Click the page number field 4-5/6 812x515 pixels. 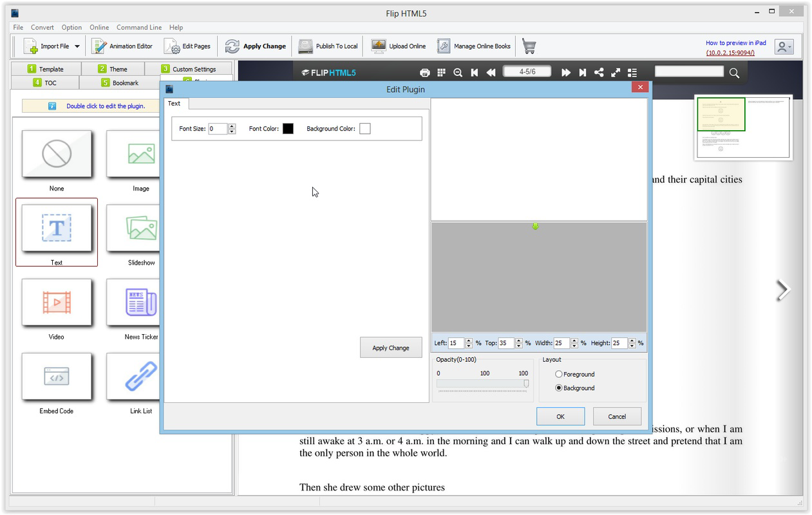pos(527,71)
